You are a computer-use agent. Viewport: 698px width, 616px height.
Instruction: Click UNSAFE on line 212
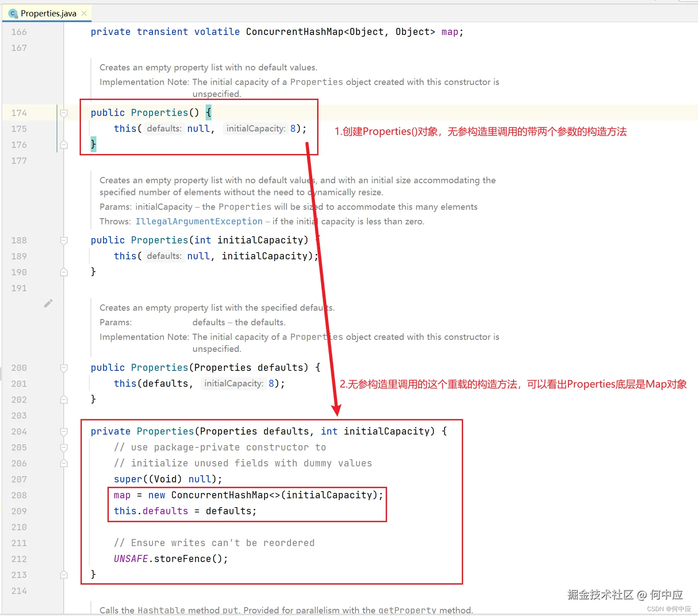pyautogui.click(x=131, y=559)
